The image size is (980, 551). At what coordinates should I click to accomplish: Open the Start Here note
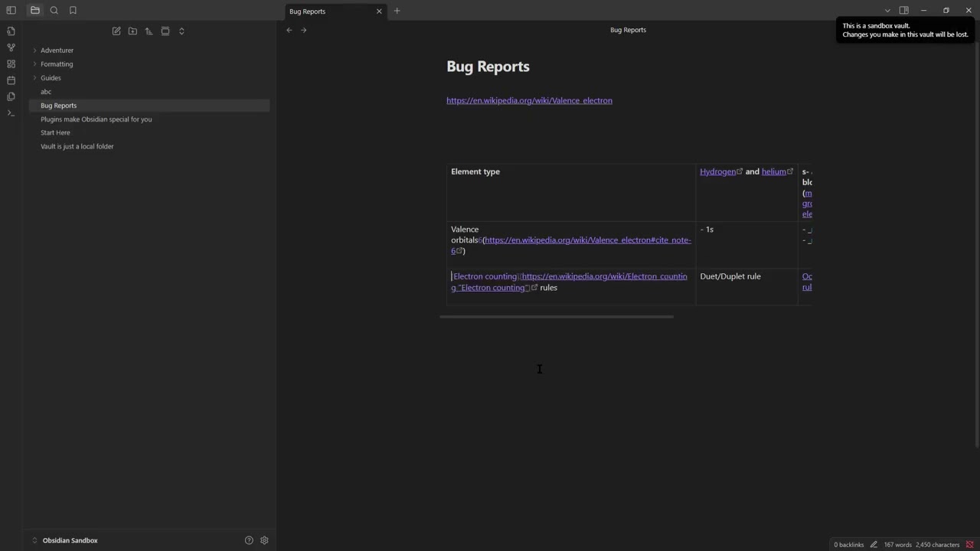pos(55,132)
